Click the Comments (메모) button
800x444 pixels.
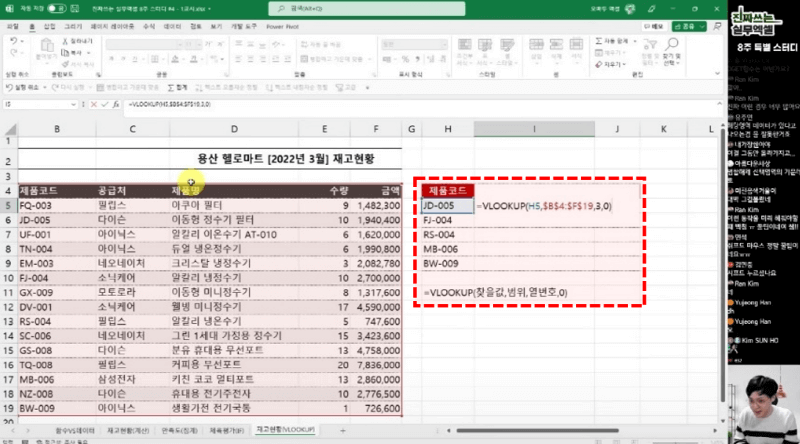coord(654,27)
